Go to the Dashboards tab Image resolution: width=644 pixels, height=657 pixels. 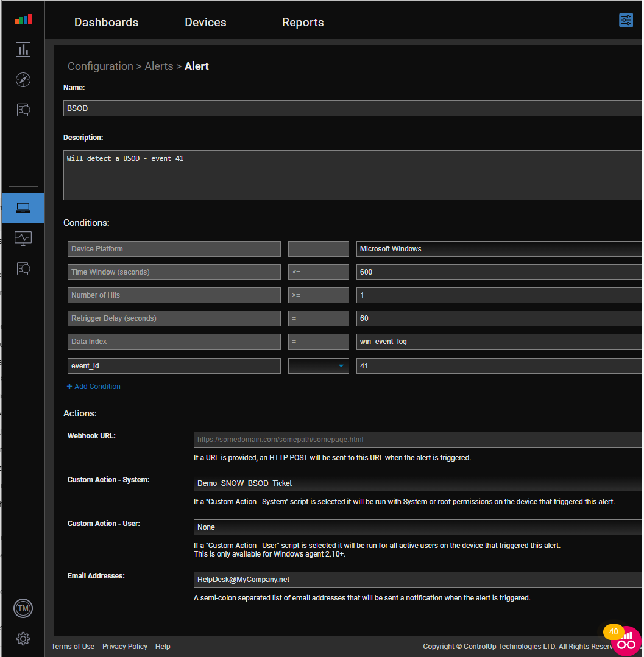click(106, 22)
